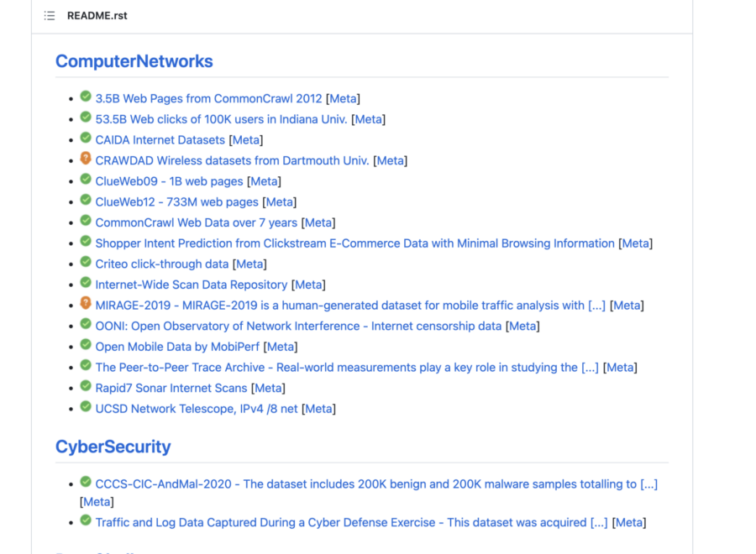Open the CyberSecurity section heading link
The height and width of the screenshot is (554, 756).
[113, 446]
